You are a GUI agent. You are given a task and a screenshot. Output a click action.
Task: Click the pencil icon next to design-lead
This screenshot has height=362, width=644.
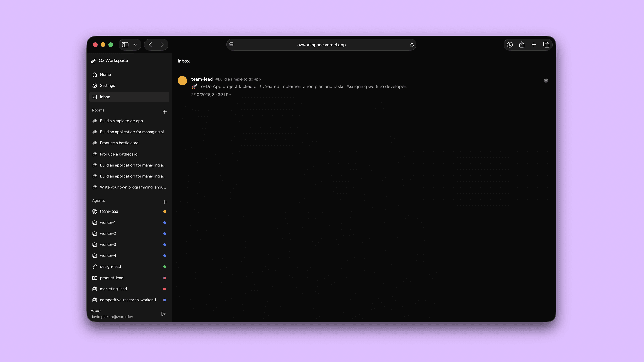click(95, 267)
